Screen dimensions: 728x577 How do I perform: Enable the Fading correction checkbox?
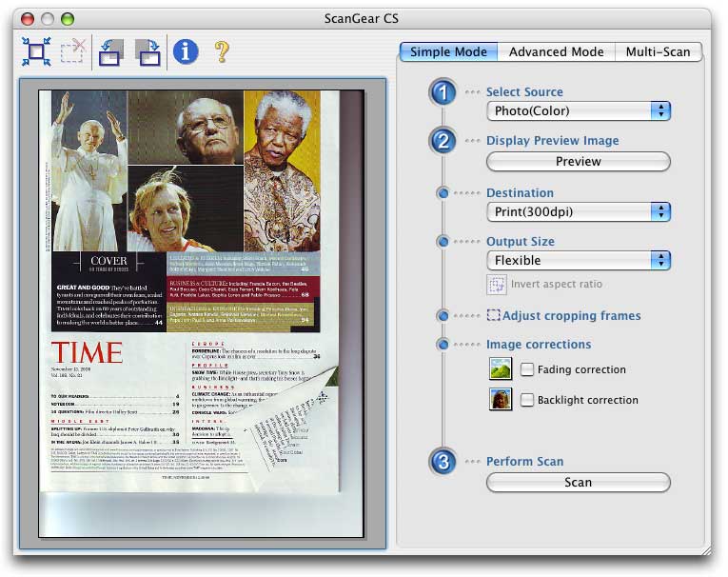coord(527,370)
